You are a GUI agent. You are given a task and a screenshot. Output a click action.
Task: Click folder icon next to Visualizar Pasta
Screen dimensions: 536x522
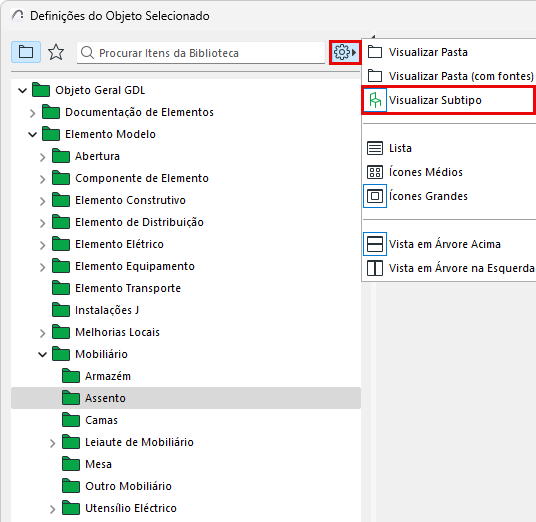[x=375, y=52]
